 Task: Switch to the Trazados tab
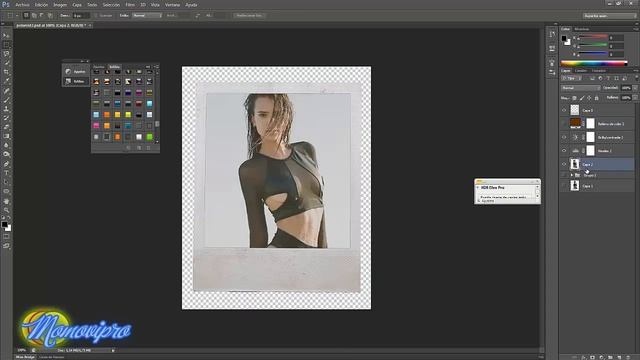point(599,71)
